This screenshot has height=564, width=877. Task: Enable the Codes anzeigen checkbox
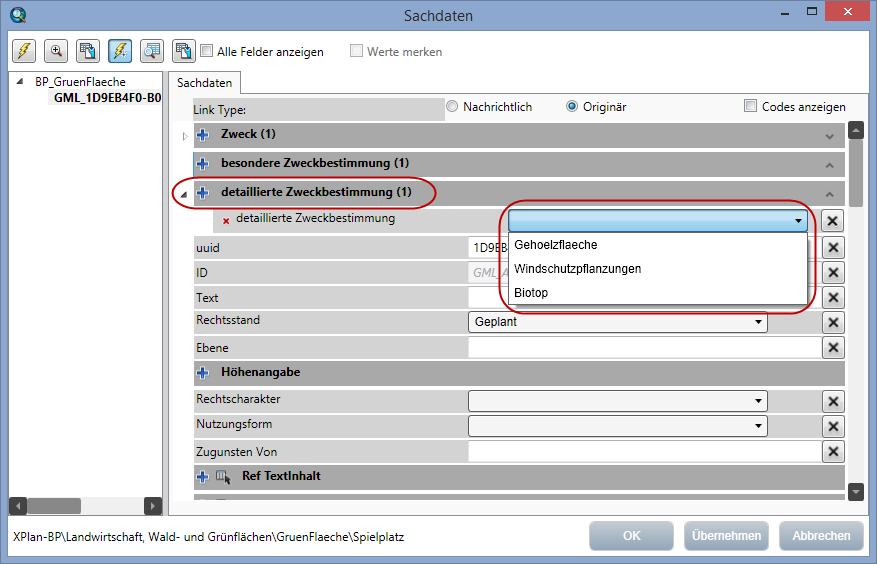click(x=751, y=106)
